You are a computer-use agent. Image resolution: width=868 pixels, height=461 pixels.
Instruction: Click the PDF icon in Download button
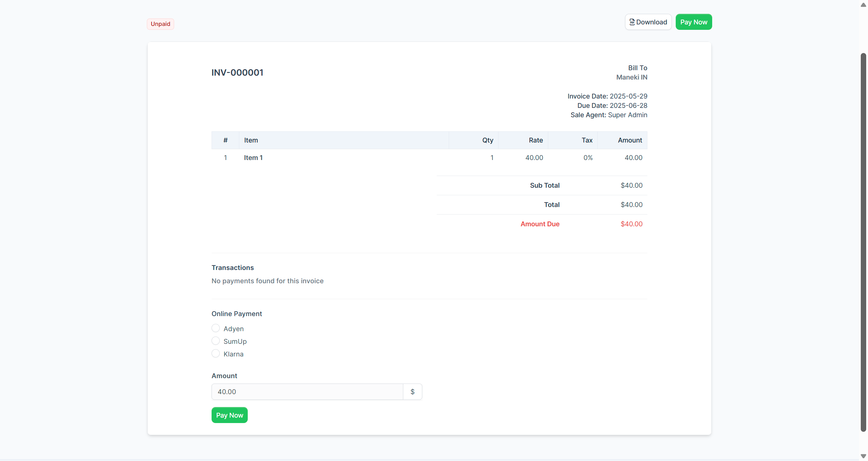632,22
